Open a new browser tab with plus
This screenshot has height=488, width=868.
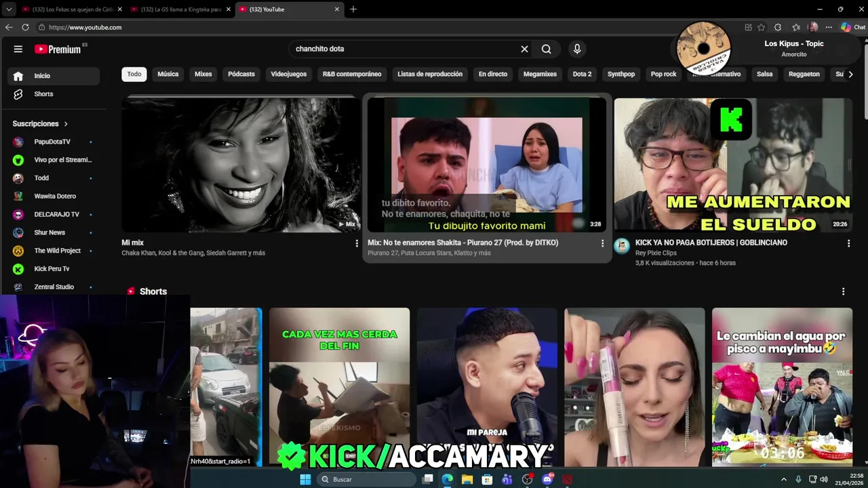point(353,9)
